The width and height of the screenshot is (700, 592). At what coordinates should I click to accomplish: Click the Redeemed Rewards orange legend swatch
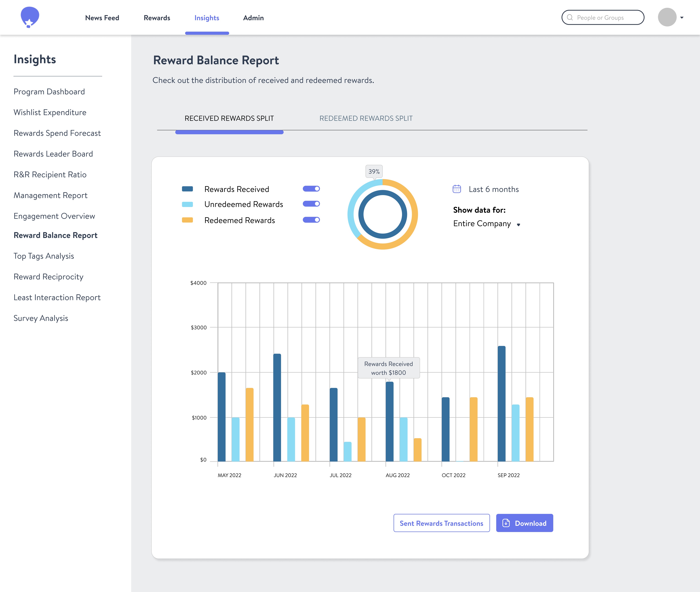coord(187,220)
